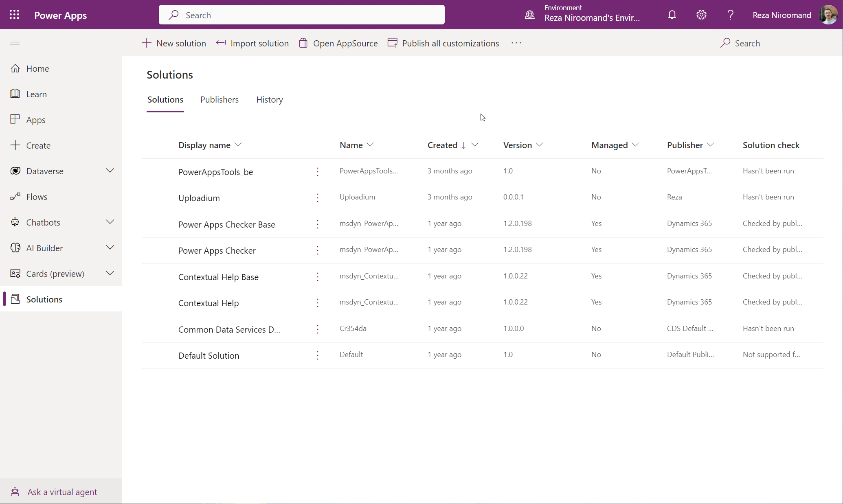Screen dimensions: 843x504
Task: Switch to the Publishers tab
Action: [219, 100]
